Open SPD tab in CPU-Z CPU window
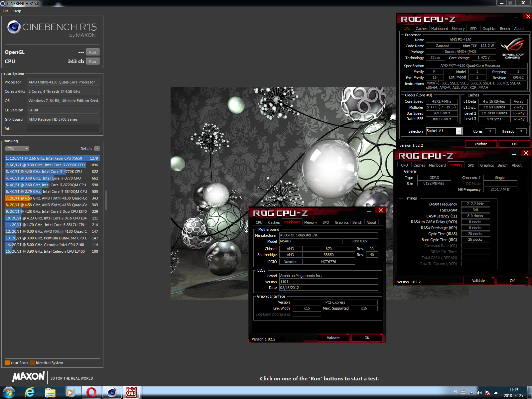 (x=473, y=29)
